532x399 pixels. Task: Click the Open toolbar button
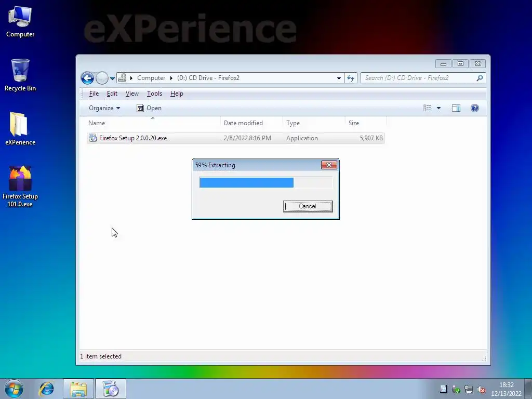pyautogui.click(x=149, y=108)
